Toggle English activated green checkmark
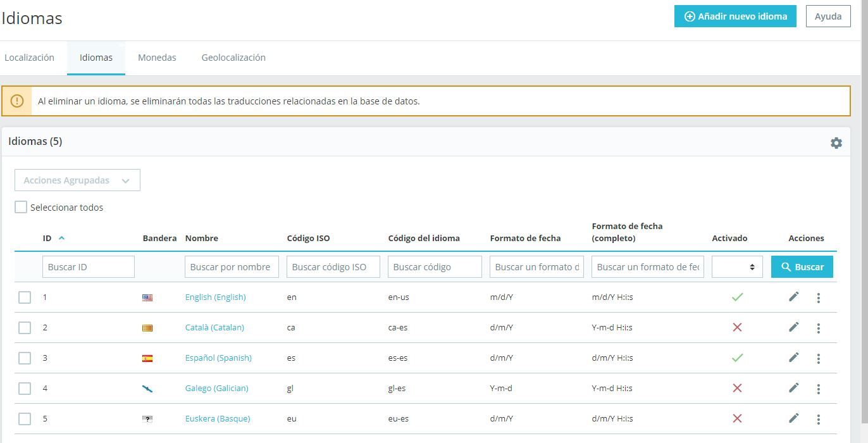This screenshot has width=868, height=443. (737, 297)
